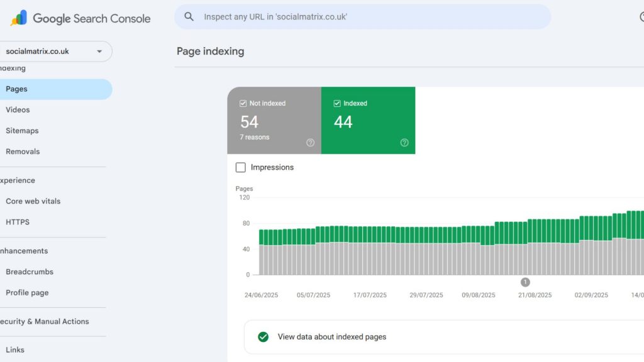Image resolution: width=644 pixels, height=362 pixels.
Task: Uncheck the Not indexed checkbox
Action: click(x=243, y=104)
